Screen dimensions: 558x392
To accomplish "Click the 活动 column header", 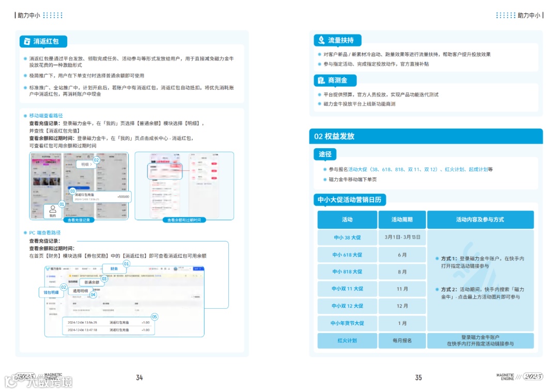I will pos(347,219).
